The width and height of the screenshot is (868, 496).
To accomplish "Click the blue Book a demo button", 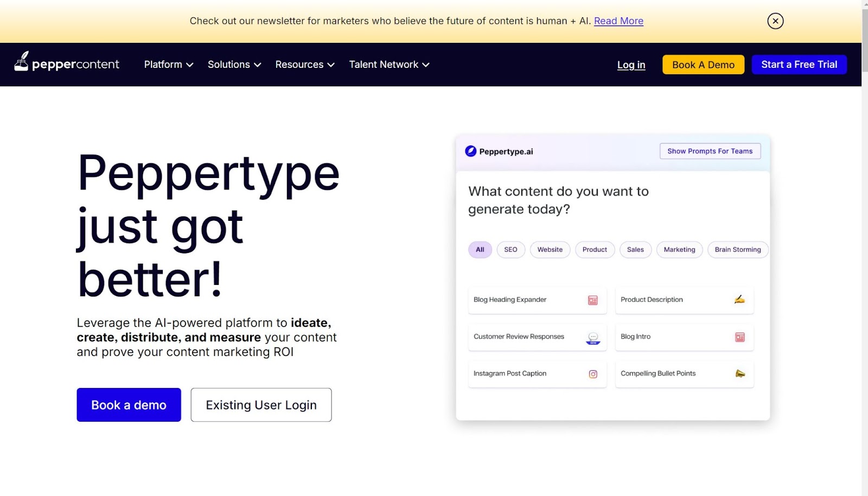I will pos(129,405).
